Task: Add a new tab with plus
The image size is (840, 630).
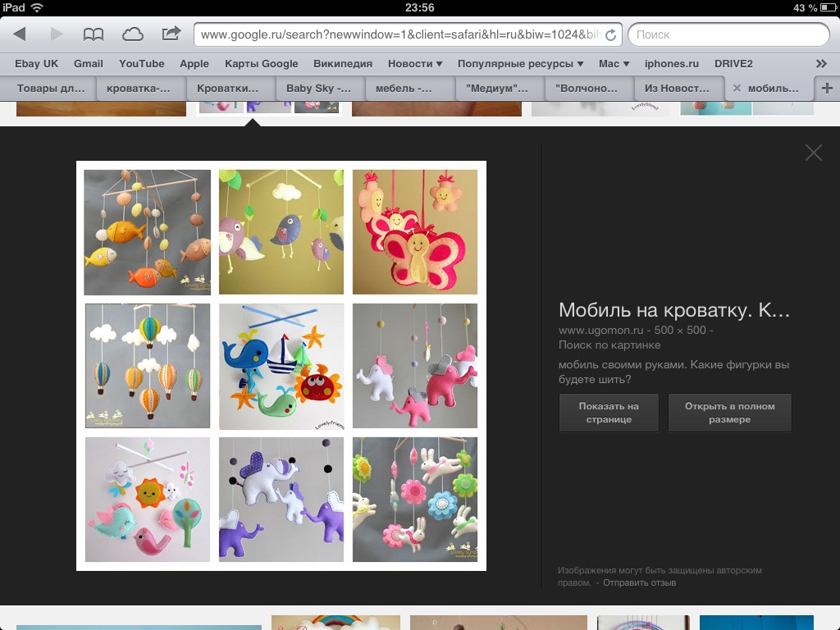Action: point(826,89)
